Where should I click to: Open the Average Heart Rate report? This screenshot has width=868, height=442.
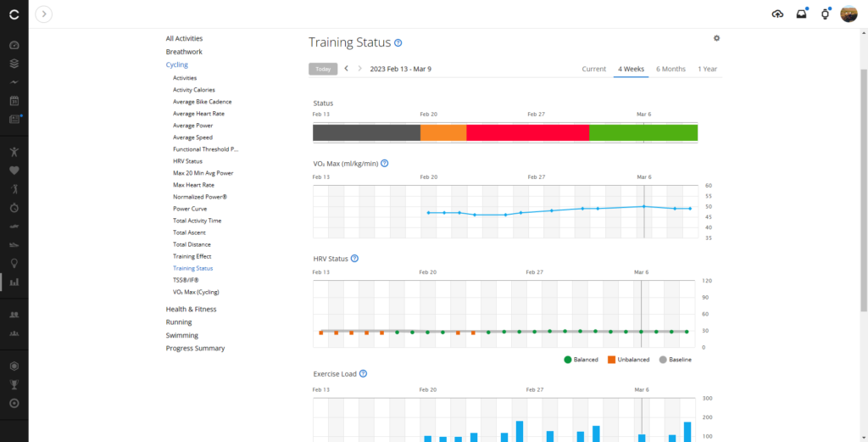198,114
